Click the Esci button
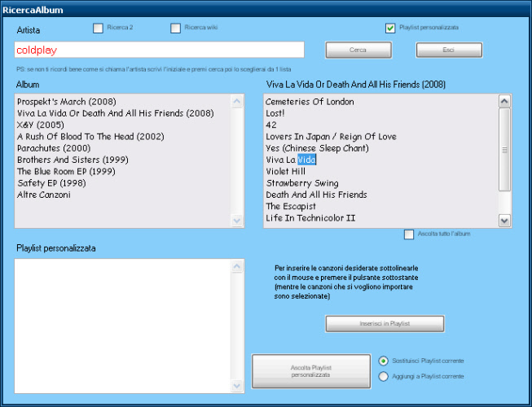Image resolution: width=532 pixels, height=407 pixels. tap(449, 50)
